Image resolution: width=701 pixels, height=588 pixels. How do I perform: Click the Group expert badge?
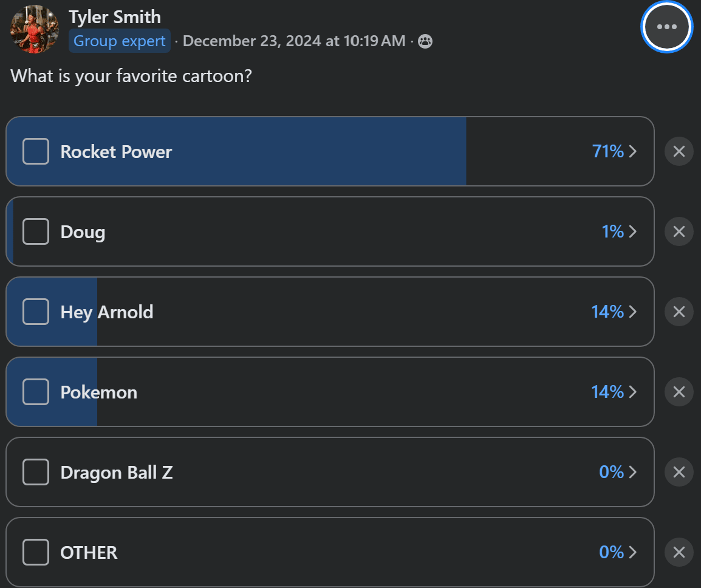(x=120, y=41)
